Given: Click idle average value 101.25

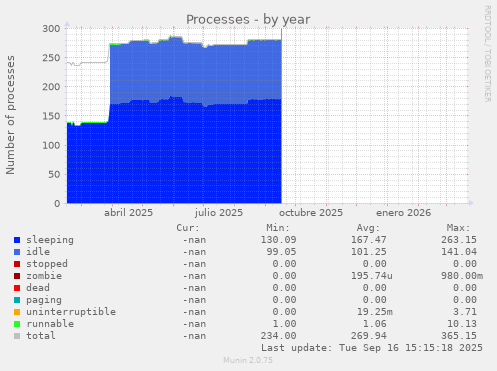Looking at the screenshot, I should [x=369, y=252].
